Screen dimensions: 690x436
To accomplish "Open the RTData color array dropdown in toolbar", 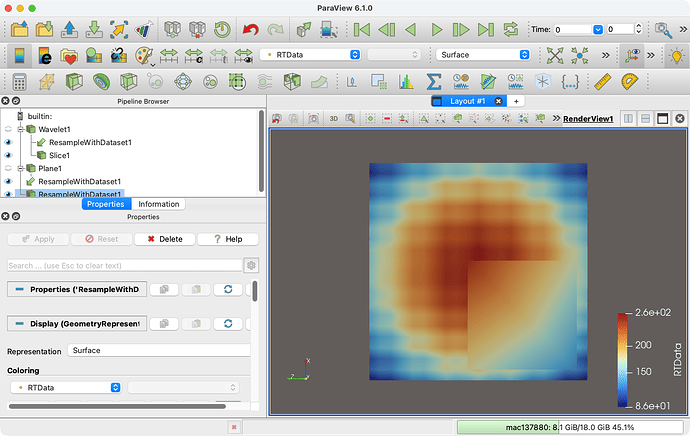I will pos(310,55).
